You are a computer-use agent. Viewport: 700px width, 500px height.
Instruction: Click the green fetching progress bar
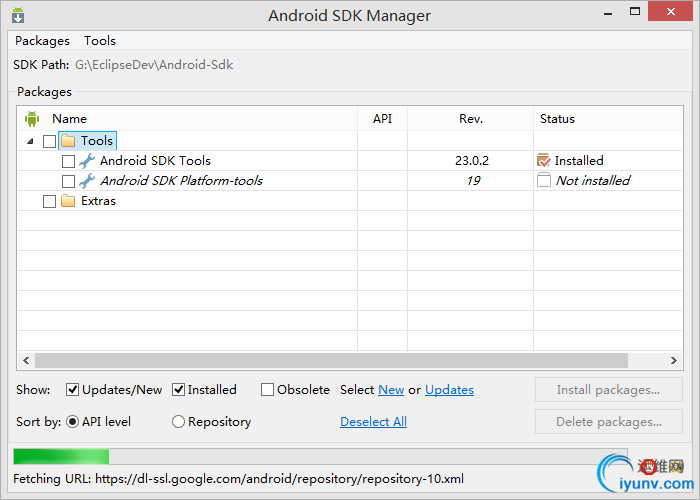(61, 457)
